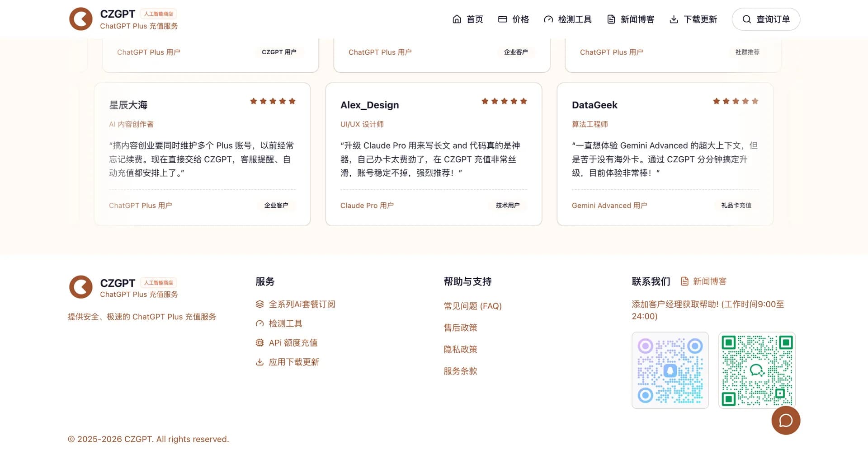Click the download icon beside 下载更新

tap(674, 19)
